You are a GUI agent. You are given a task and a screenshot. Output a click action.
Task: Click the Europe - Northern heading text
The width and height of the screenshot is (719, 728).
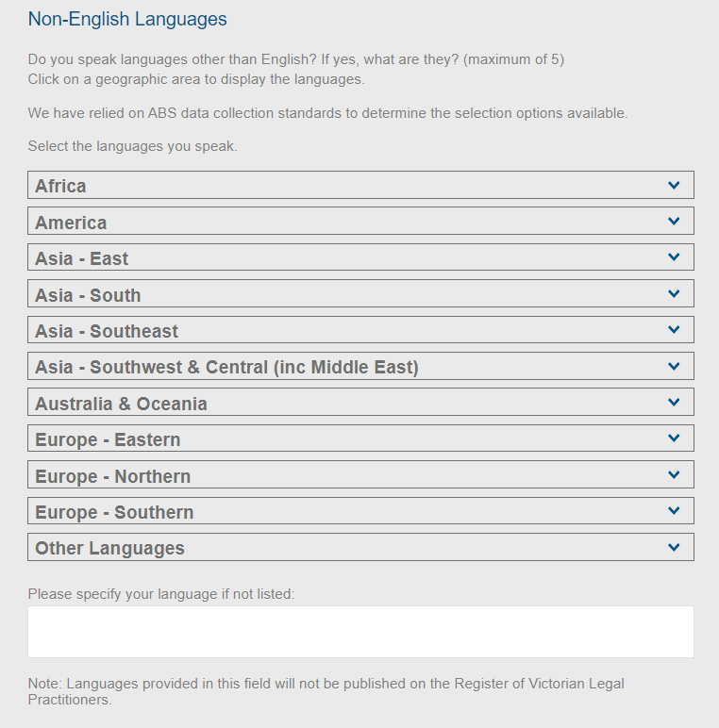click(x=112, y=476)
